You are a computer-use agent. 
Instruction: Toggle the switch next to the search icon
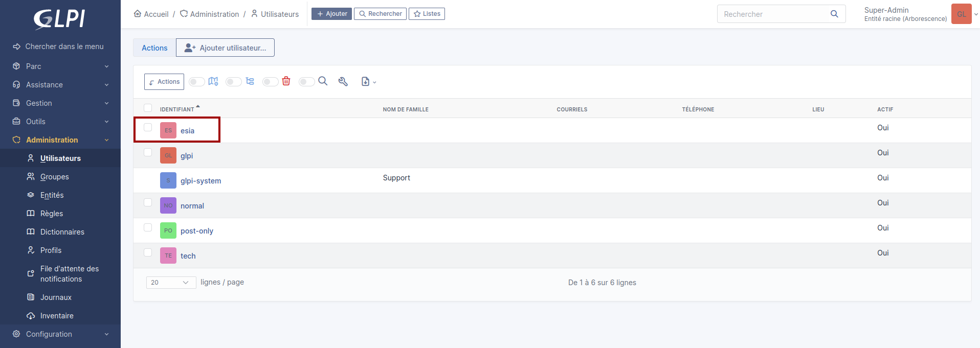tap(307, 82)
